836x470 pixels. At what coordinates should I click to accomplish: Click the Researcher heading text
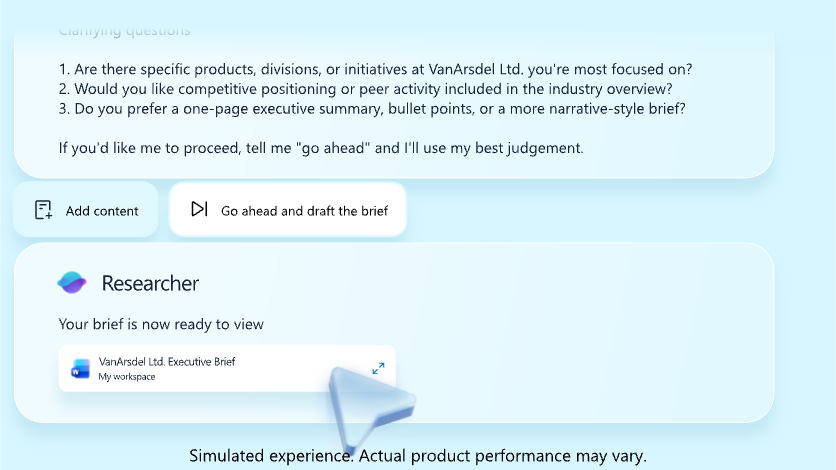(x=150, y=283)
